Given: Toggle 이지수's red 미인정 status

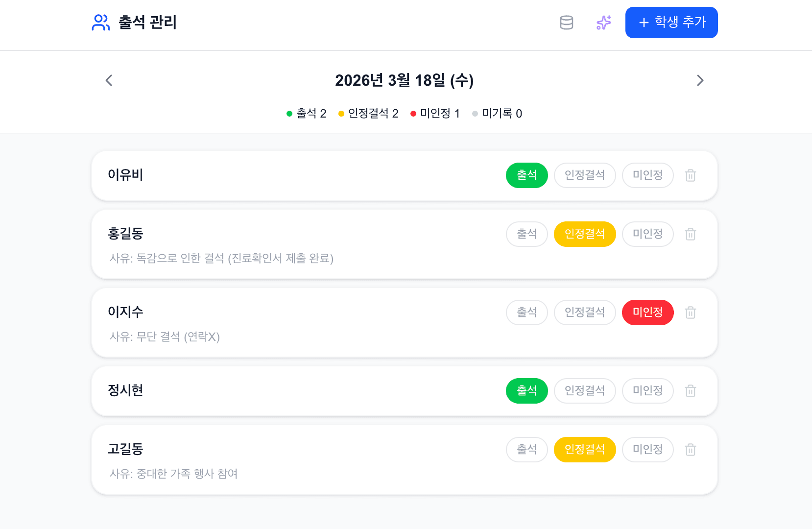Looking at the screenshot, I should point(647,313).
